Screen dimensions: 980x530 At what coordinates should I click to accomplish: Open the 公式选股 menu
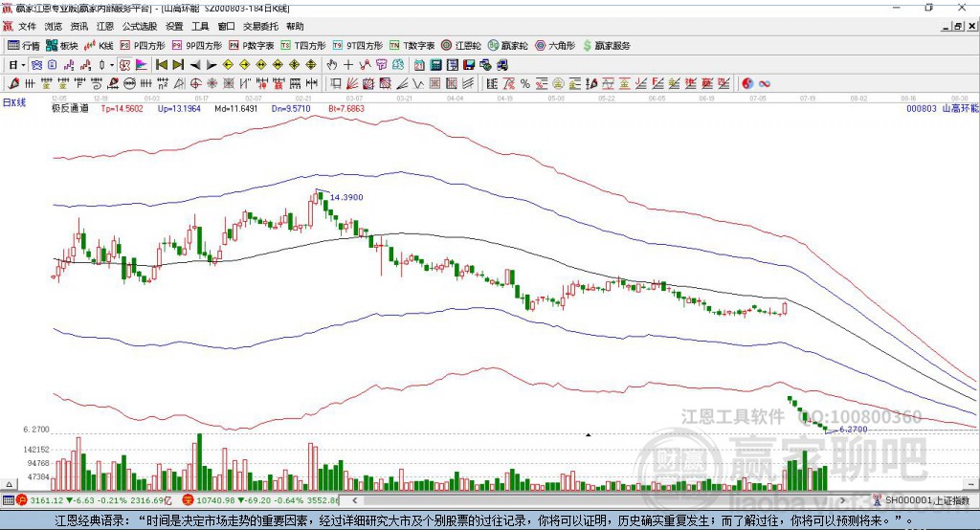click(140, 26)
